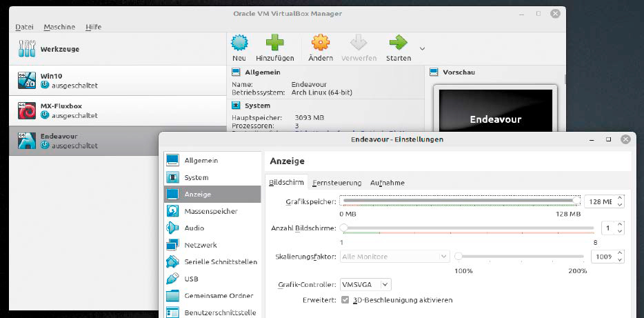Decrease Grafikspeicher with spinner down arrow
The image size is (644, 318).
tap(620, 205)
